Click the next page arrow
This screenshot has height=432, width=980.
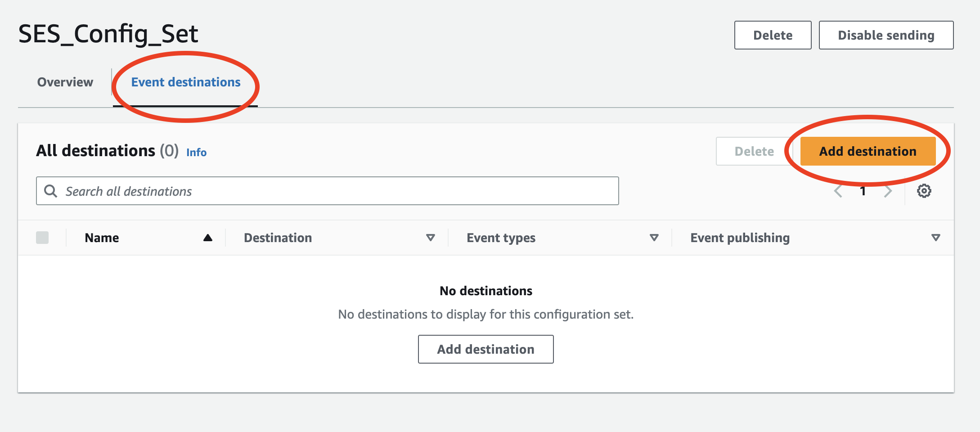[x=888, y=191]
